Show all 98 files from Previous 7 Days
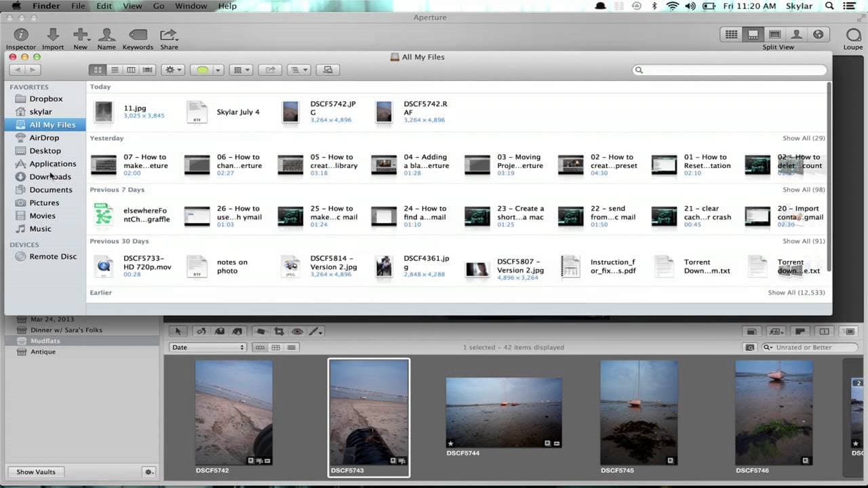This screenshot has width=868, height=488. [x=804, y=190]
